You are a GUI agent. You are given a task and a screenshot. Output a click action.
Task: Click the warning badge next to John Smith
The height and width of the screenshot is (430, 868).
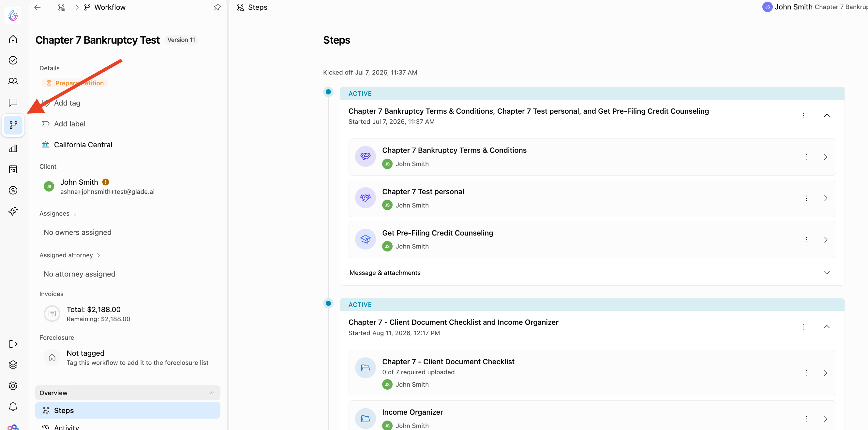[105, 182]
